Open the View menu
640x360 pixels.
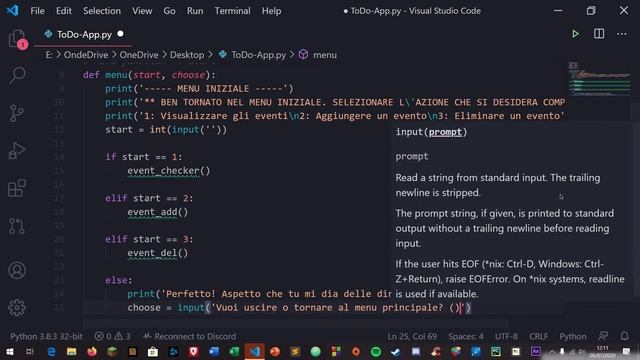[142, 11]
